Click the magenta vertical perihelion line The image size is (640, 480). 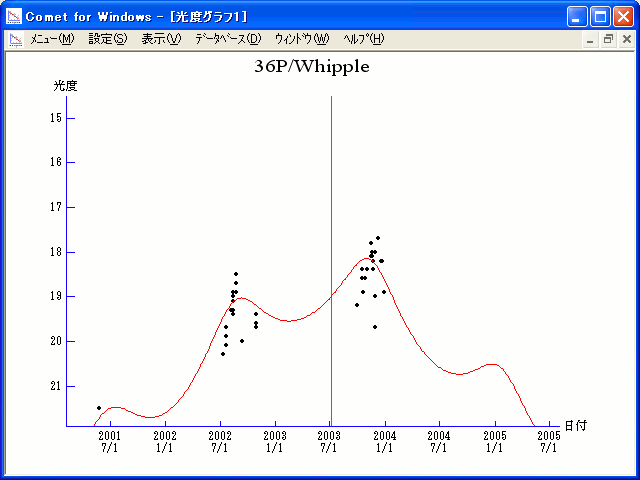point(331,261)
